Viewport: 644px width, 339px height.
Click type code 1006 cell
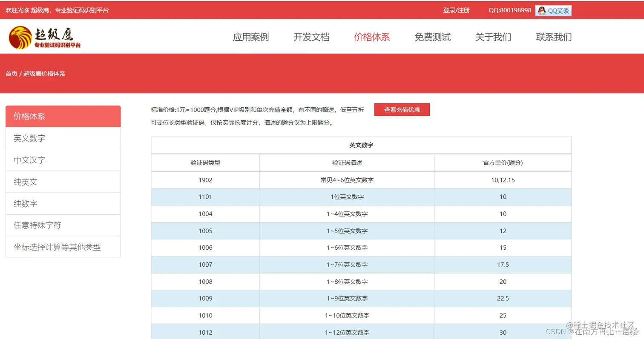click(x=205, y=248)
